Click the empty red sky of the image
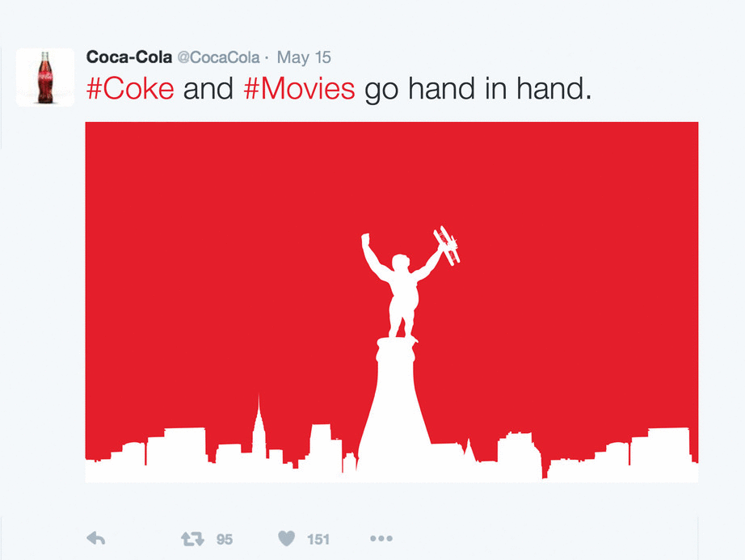This screenshot has height=560, width=745. (x=202, y=242)
